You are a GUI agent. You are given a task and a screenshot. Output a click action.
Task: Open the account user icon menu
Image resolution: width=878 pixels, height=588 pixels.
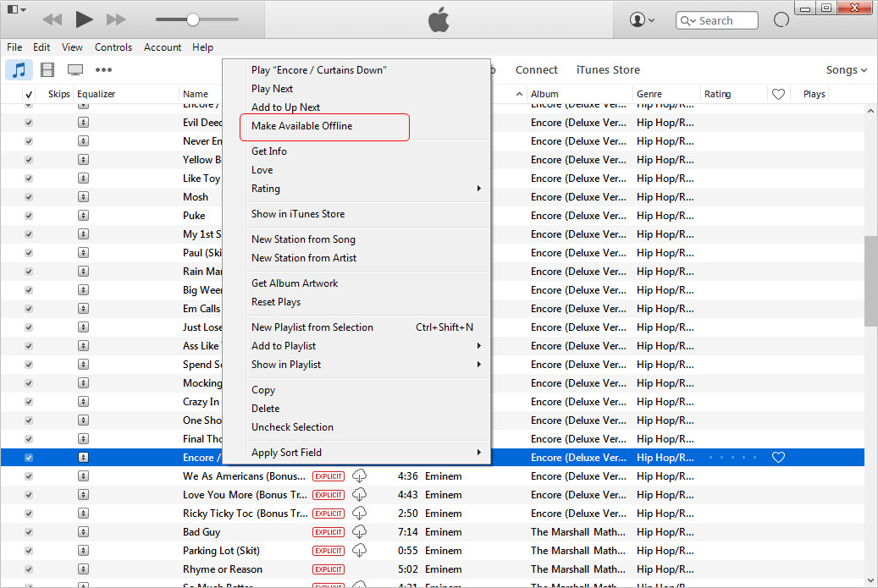(x=642, y=19)
